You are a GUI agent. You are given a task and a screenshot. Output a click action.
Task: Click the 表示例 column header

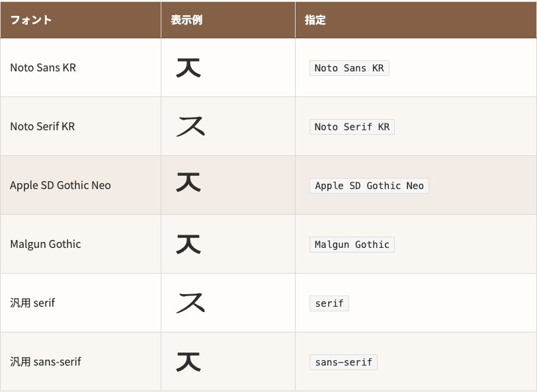[186, 20]
